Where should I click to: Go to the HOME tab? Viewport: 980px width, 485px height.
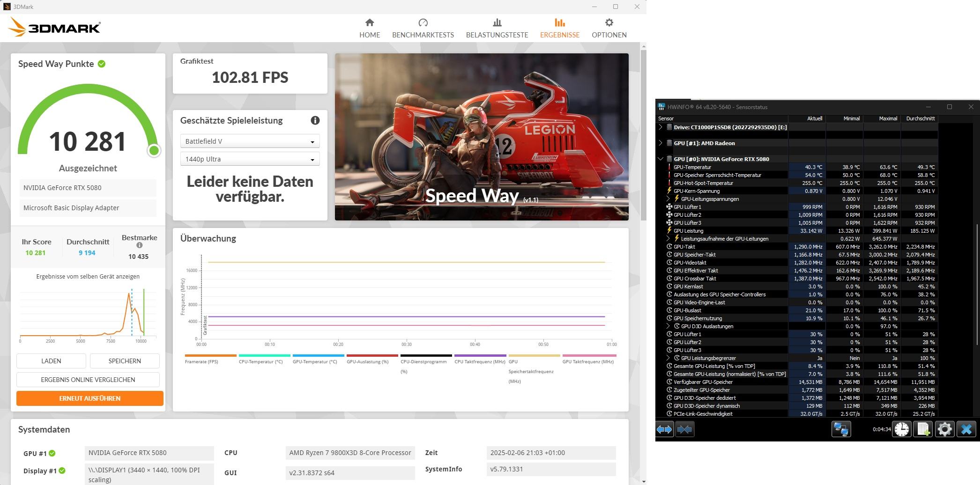click(x=370, y=28)
